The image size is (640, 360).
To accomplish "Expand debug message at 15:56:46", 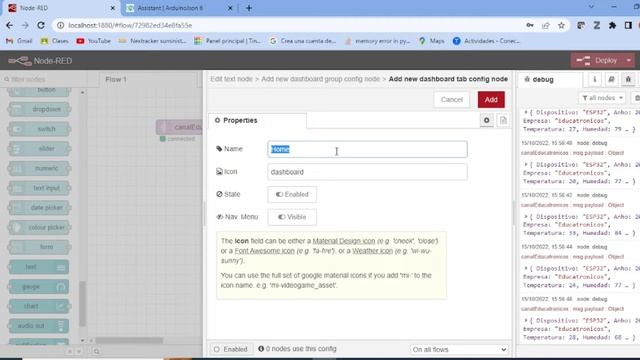I will pyautogui.click(x=526, y=320).
